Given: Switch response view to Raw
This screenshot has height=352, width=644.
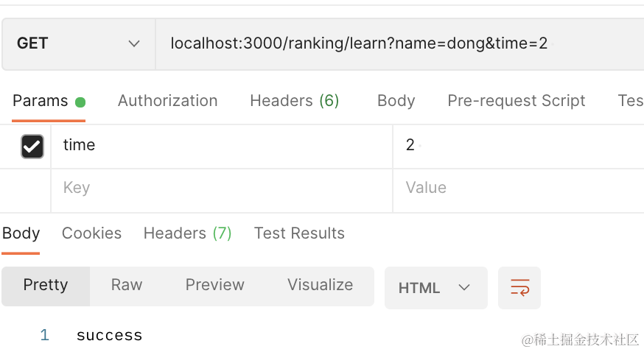Looking at the screenshot, I should pos(127,286).
